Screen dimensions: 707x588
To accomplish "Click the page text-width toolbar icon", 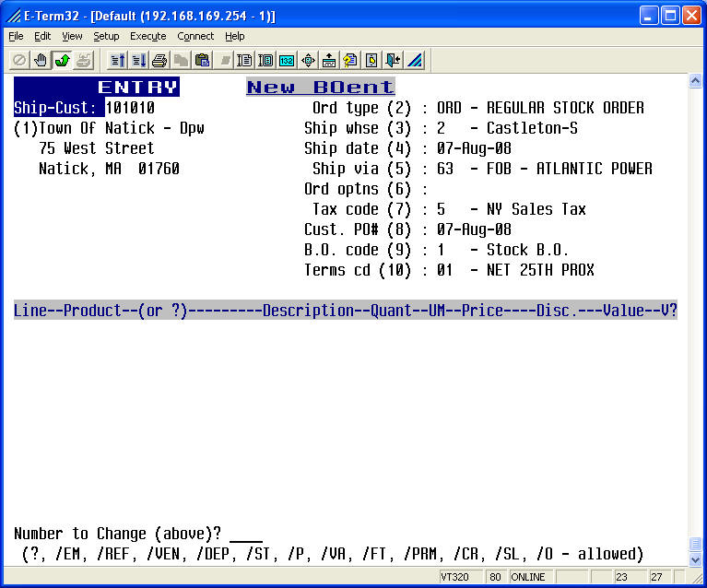I will pyautogui.click(x=244, y=60).
